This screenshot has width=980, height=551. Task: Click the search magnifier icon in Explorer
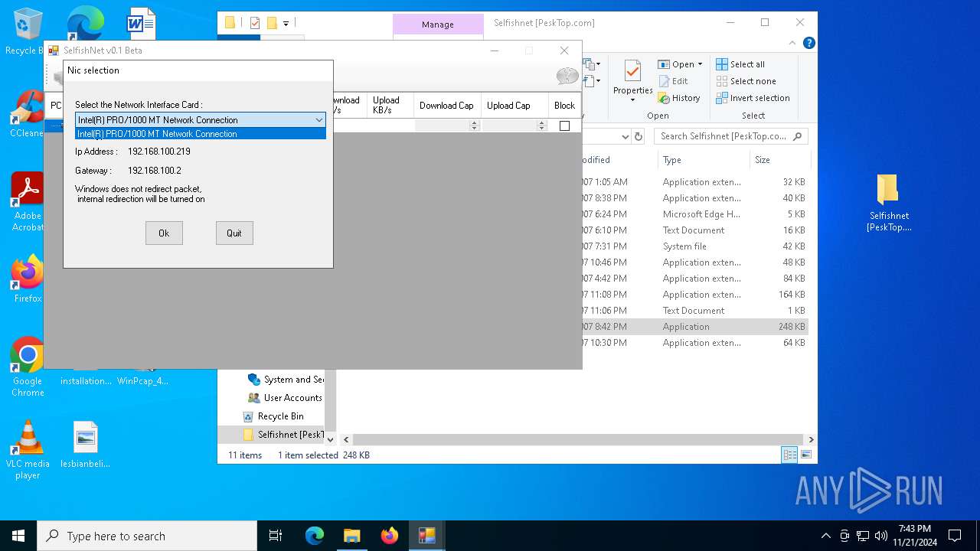click(x=798, y=136)
